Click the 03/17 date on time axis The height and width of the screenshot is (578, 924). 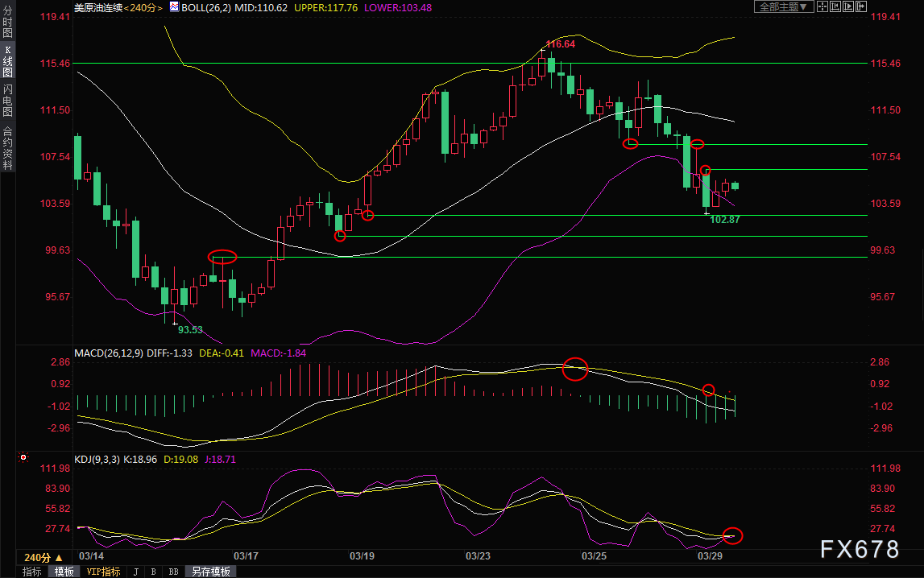pos(246,556)
